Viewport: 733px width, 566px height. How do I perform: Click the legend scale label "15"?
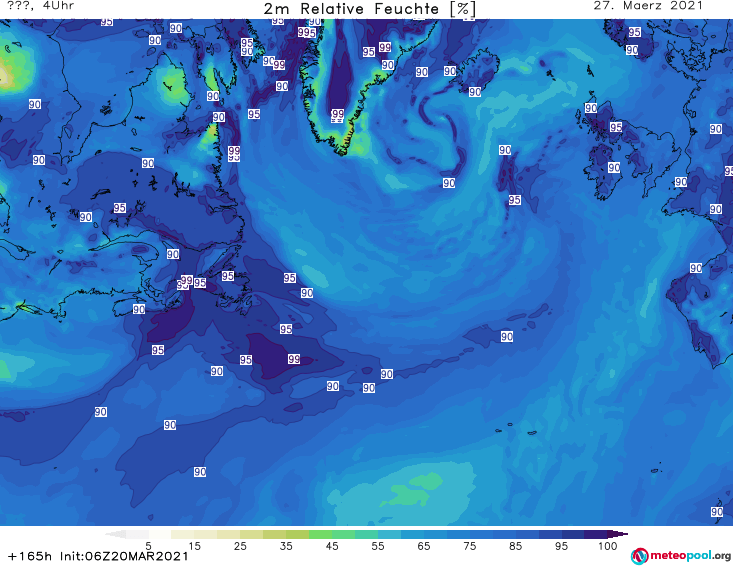tap(194, 546)
